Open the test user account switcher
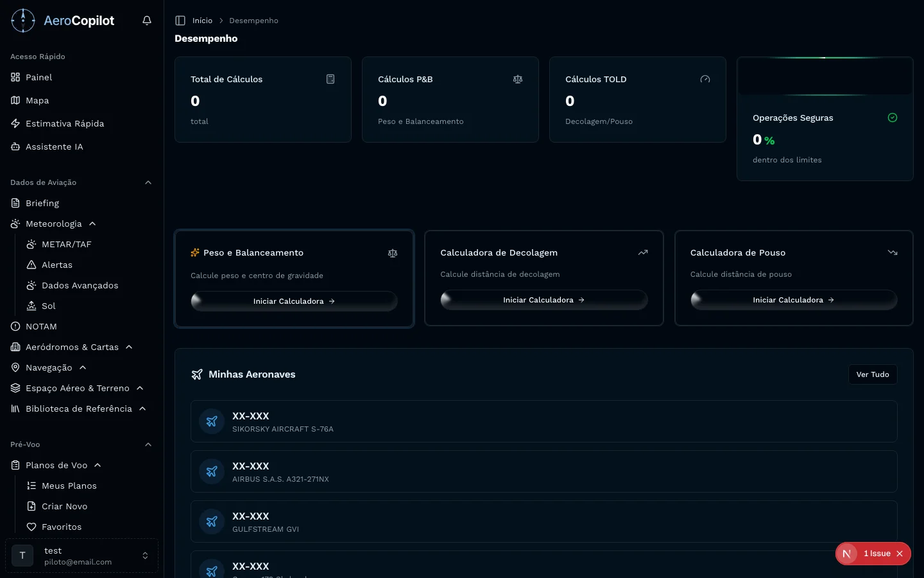Screen dimensions: 924x578 click(145, 556)
